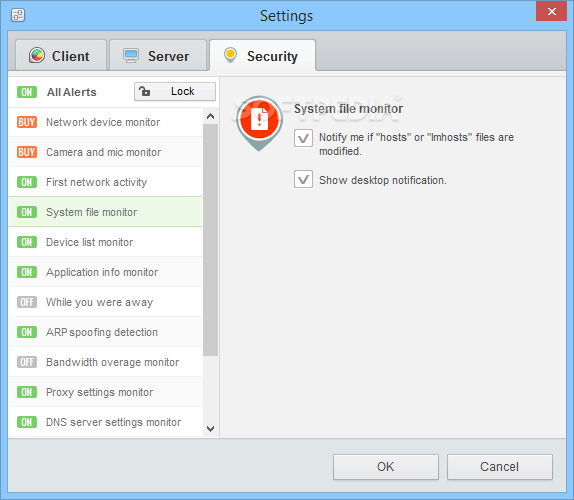
Task: Select Application info monitor row
Action: tap(105, 272)
